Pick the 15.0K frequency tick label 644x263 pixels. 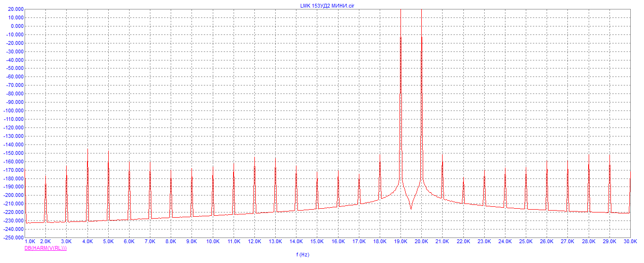pyautogui.click(x=317, y=241)
